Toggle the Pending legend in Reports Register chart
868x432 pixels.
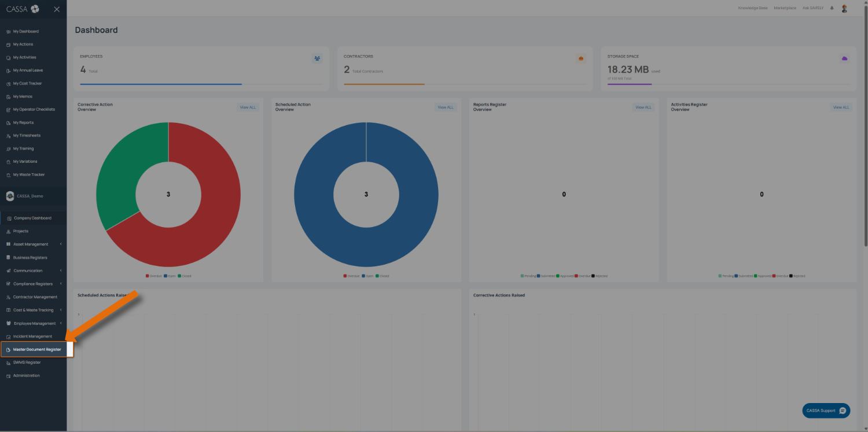pyautogui.click(x=528, y=276)
